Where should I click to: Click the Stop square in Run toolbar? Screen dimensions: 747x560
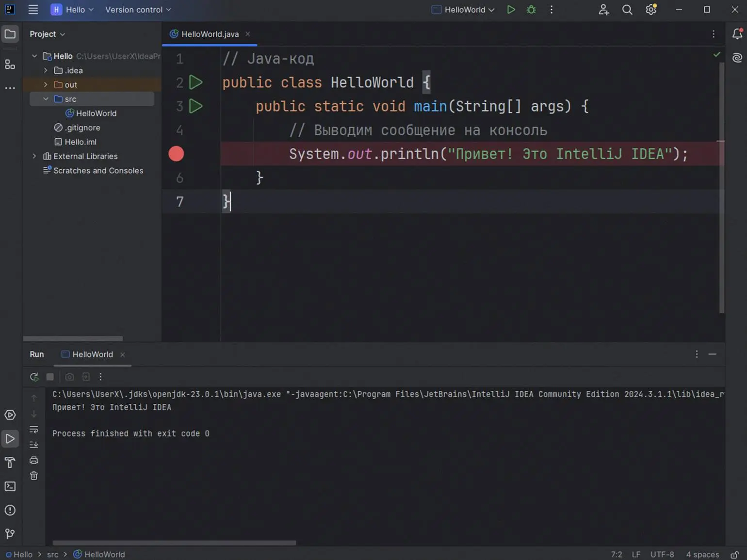(50, 377)
